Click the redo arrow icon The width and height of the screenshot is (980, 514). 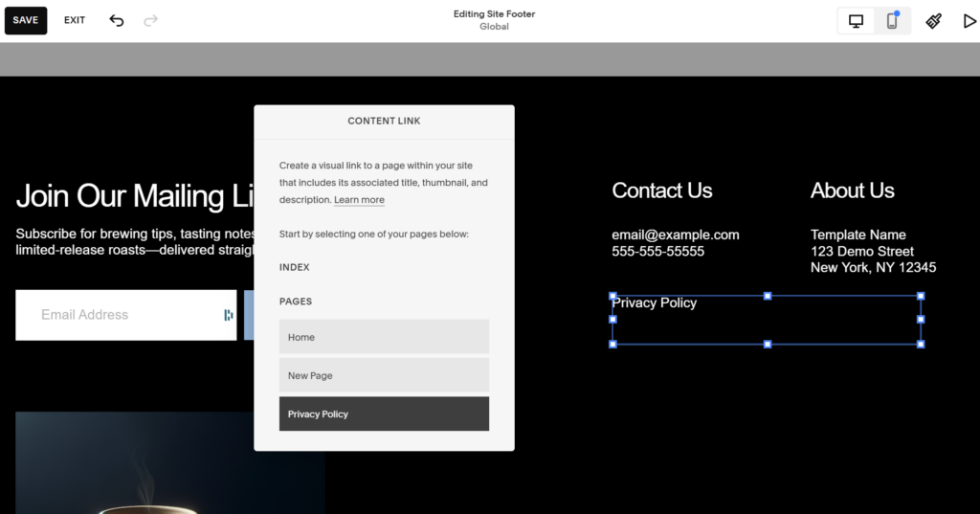[x=150, y=20]
